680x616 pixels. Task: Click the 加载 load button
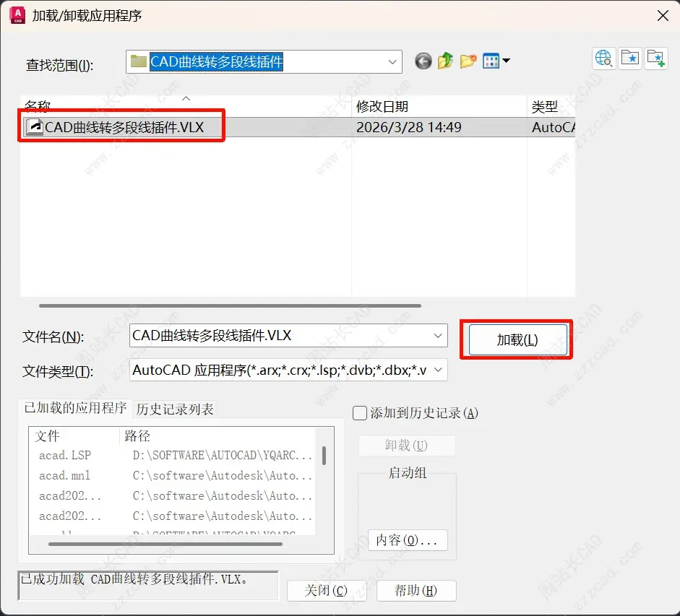(x=516, y=338)
